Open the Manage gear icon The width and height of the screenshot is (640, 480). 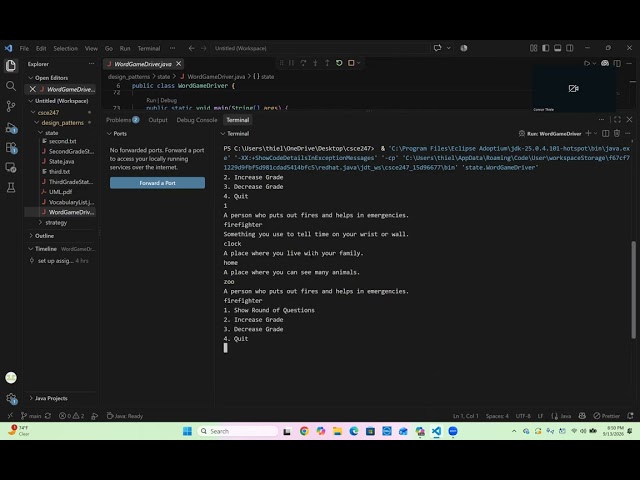tap(11, 398)
